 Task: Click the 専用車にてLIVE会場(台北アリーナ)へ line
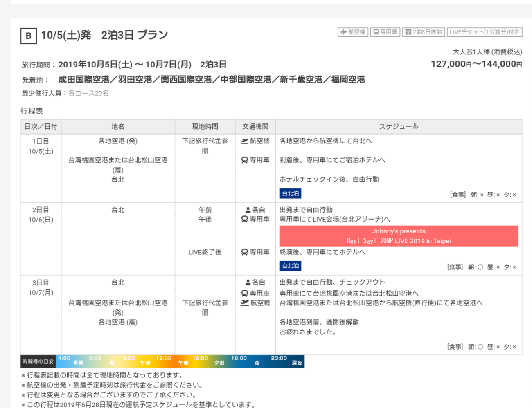tap(335, 220)
